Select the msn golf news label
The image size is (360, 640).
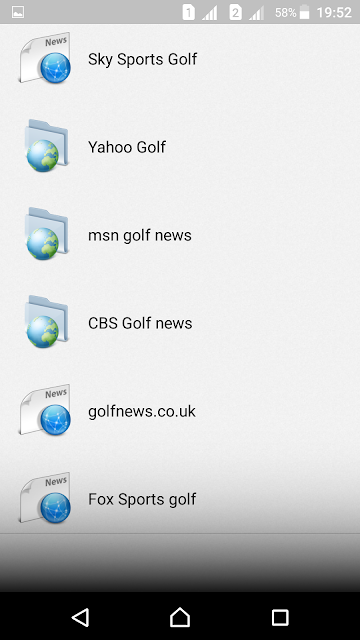(140, 236)
